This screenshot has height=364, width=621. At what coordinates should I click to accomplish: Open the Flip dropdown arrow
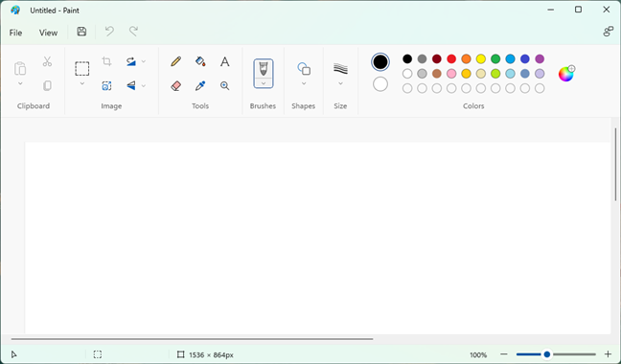click(144, 85)
